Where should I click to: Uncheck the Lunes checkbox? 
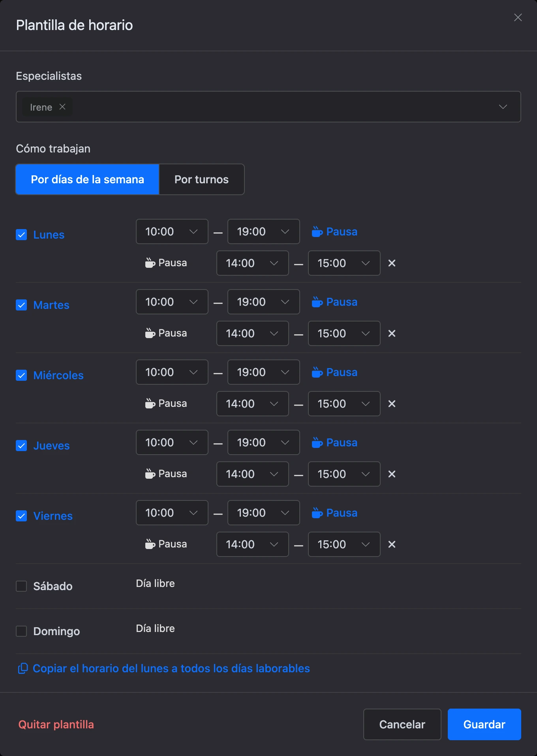tap(21, 235)
